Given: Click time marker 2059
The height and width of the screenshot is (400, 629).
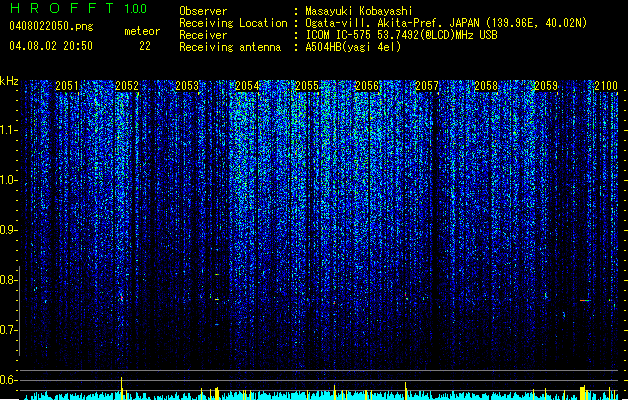Looking at the screenshot, I should [546, 85].
